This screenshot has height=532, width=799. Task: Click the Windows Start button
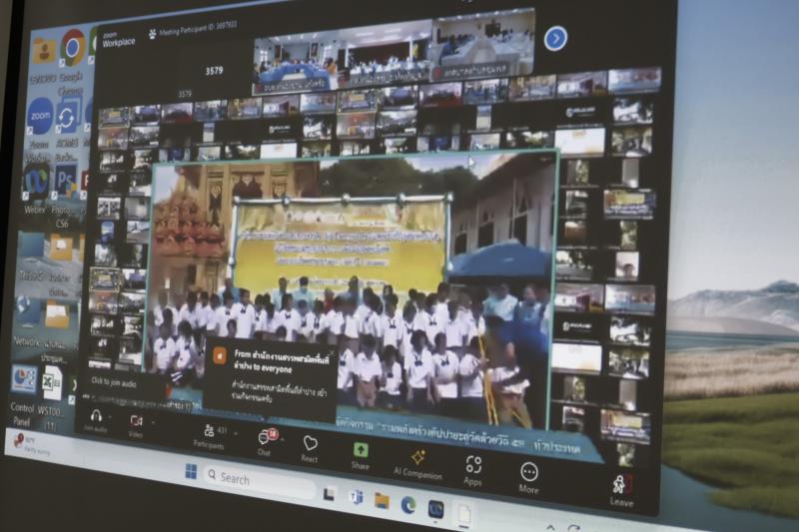point(191,471)
